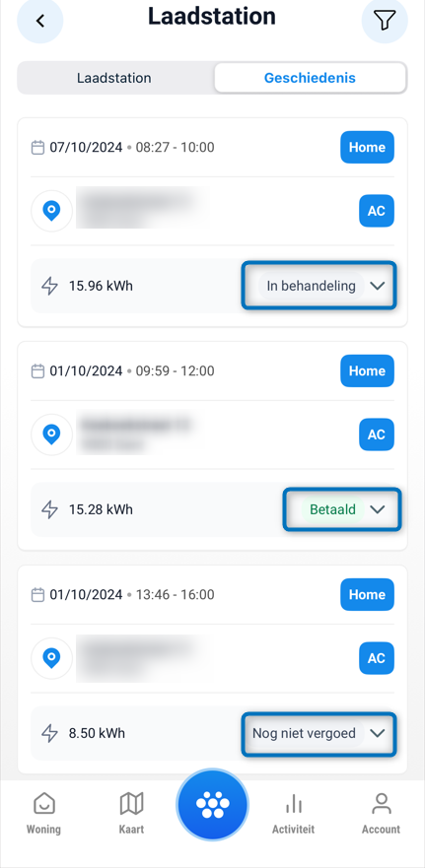Screen dimensions: 425x868
Task: Tap the 15.96 kWh energy reading
Action: (101, 286)
